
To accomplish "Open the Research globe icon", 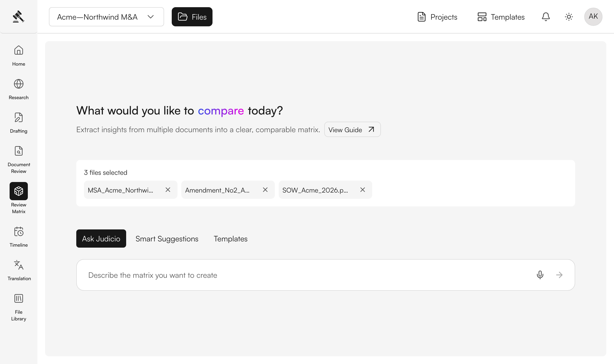I will tap(19, 84).
